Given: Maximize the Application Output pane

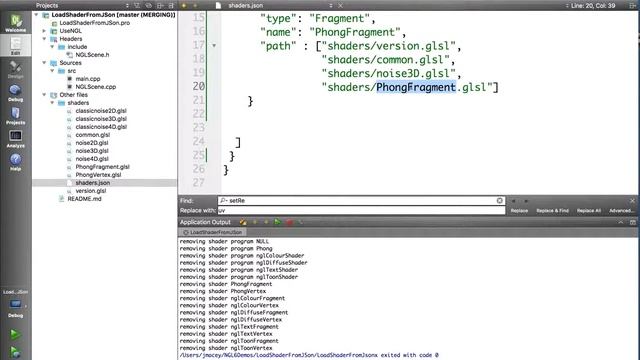Looking at the screenshot, I should 633,222.
